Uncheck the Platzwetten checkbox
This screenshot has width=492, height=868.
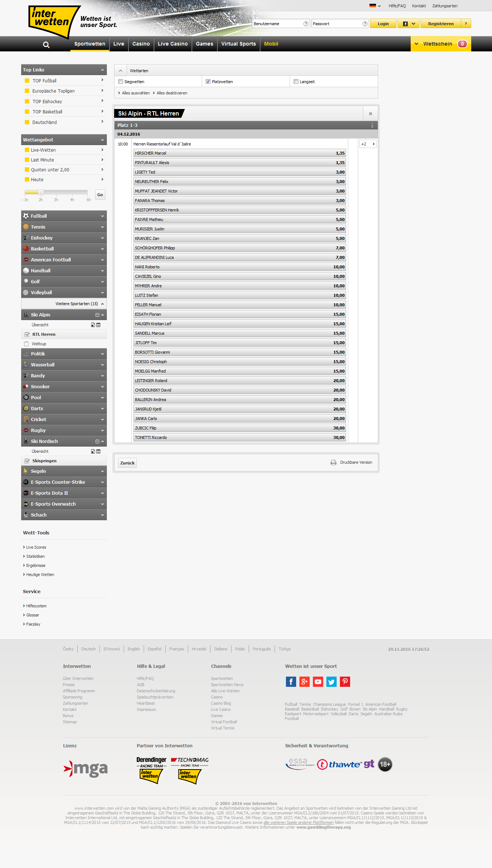point(208,82)
